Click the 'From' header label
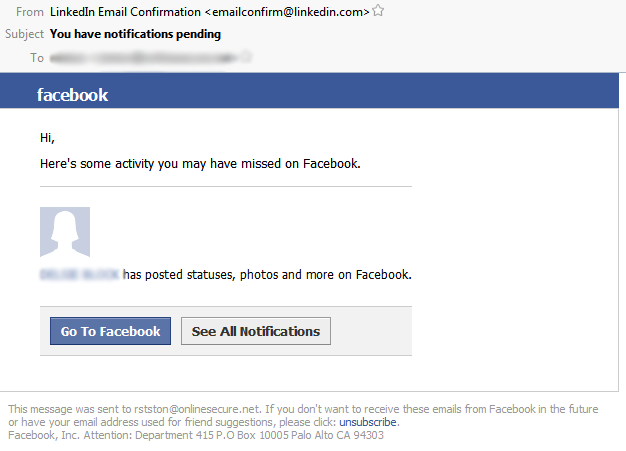Image resolution: width=626 pixels, height=451 pixels. point(30,12)
